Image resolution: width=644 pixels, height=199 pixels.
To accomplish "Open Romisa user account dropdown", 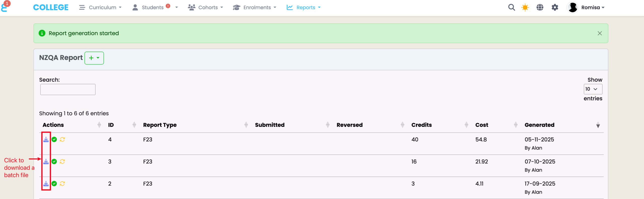I will point(586,8).
